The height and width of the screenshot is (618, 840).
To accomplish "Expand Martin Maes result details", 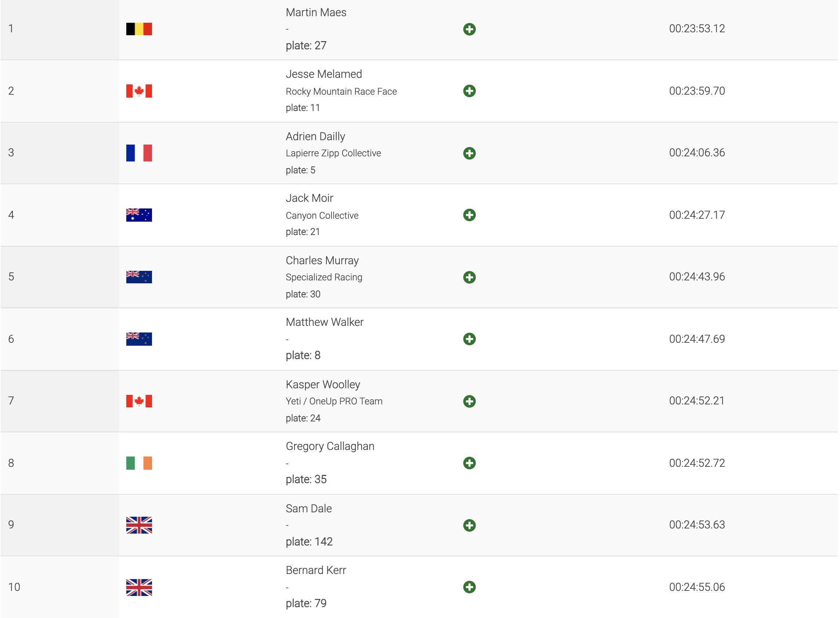I will click(x=469, y=29).
